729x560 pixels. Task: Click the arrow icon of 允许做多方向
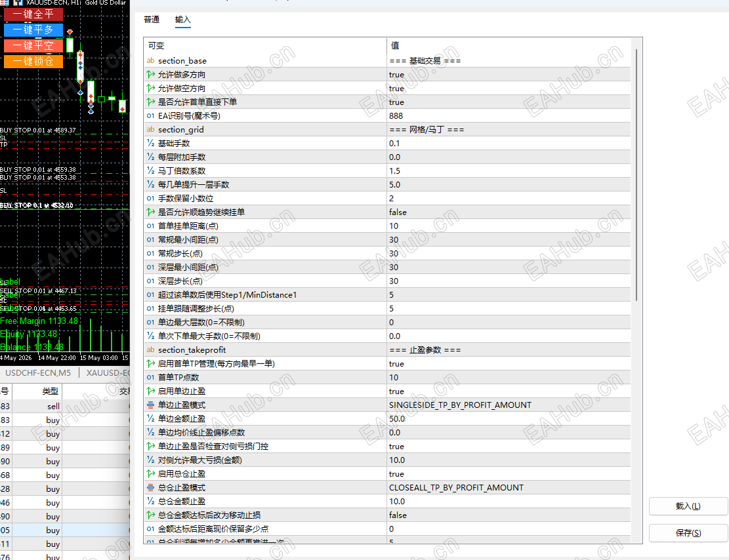pyautogui.click(x=151, y=74)
